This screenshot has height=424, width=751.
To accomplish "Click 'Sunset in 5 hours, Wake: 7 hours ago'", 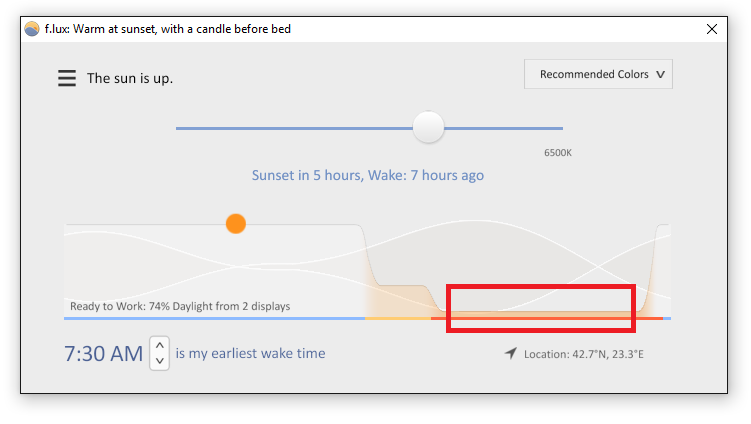I will point(368,175).
